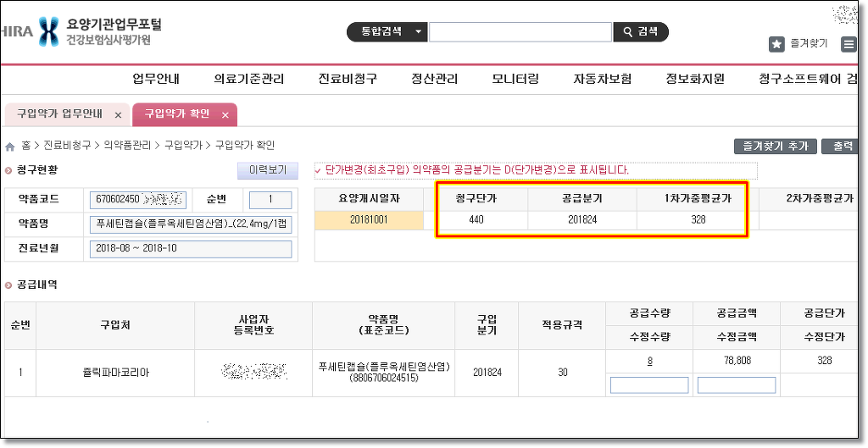The image size is (868, 448).
Task: Open the 진료비청구 menu
Action: 348,79
